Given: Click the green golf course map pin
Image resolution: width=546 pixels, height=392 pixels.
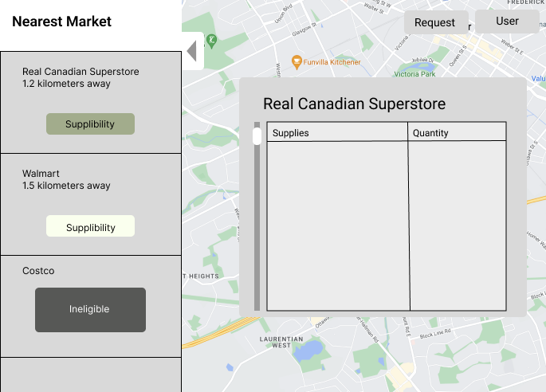Looking at the screenshot, I should click(212, 41).
